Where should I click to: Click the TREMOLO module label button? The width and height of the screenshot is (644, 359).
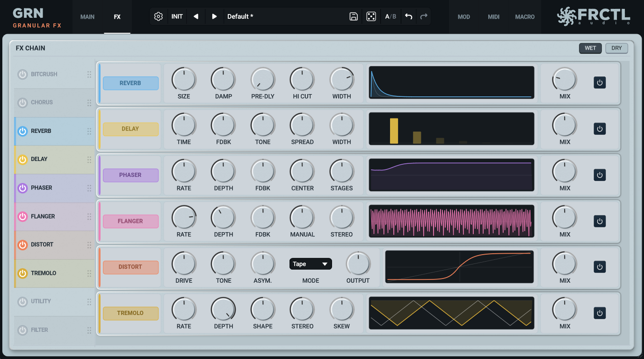[x=130, y=313]
